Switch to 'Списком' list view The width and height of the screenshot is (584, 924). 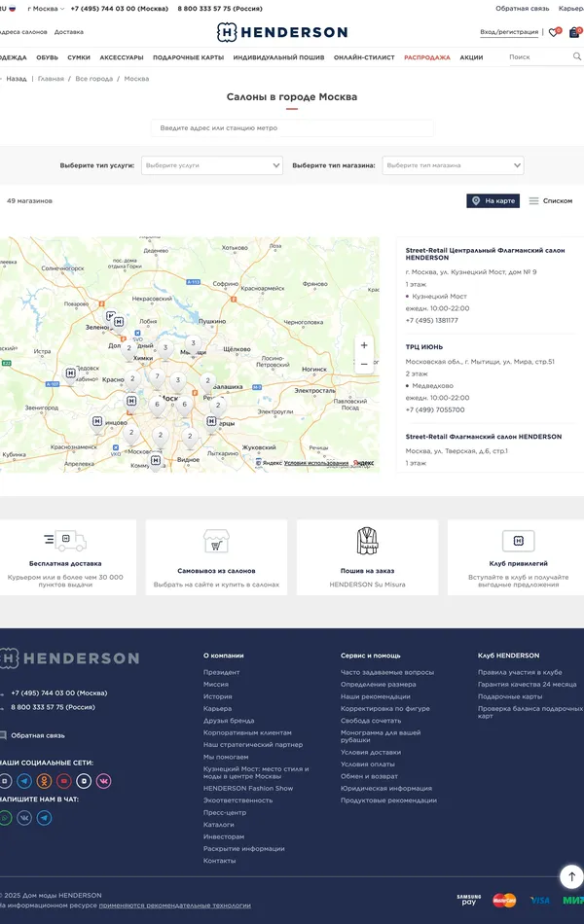coord(551,200)
